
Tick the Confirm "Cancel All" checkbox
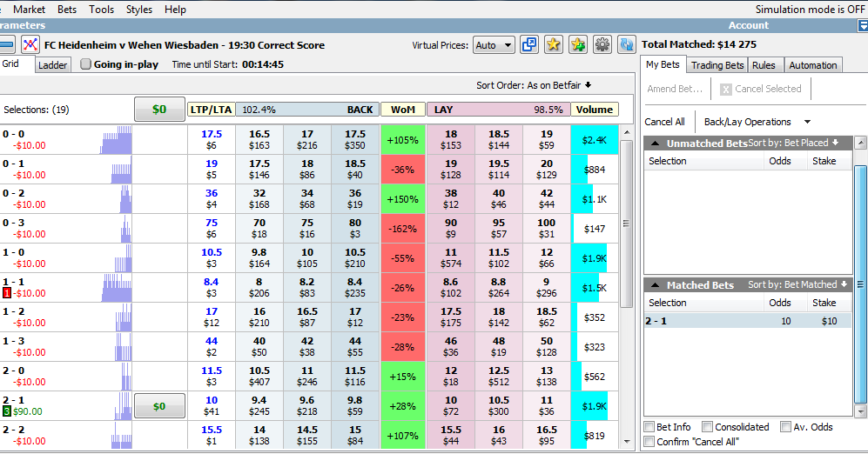point(649,441)
